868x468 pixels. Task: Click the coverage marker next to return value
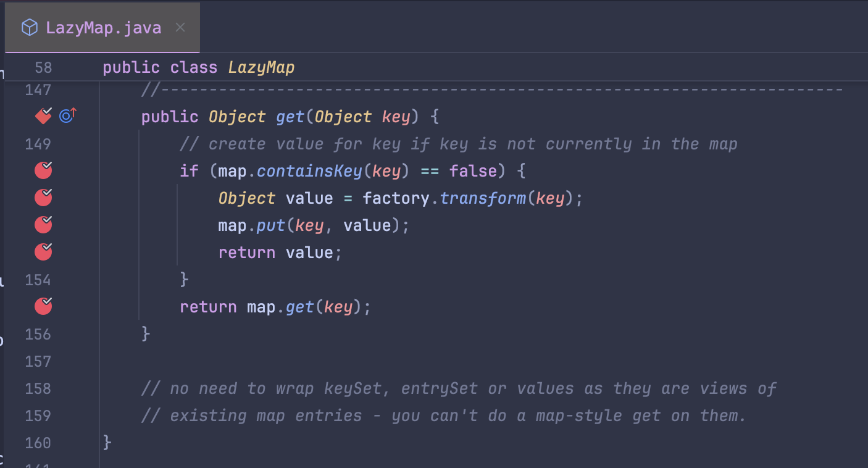43,252
